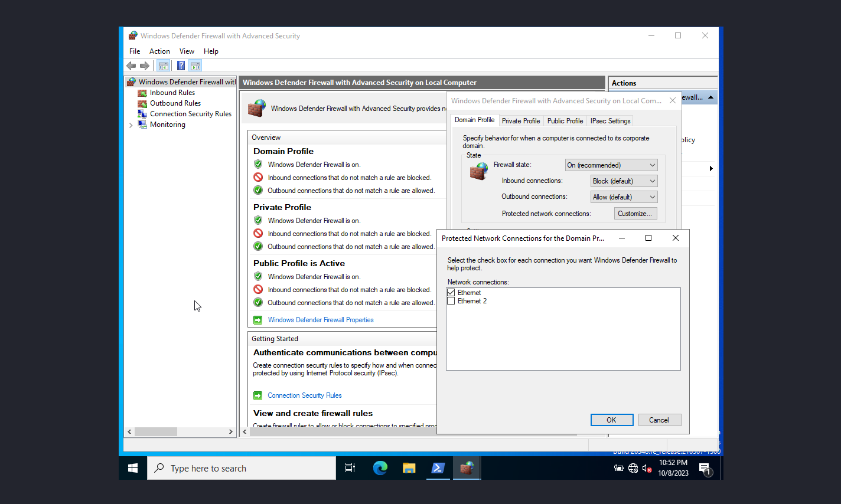Open the Outbound connections dropdown
This screenshot has height=504, width=841.
[x=624, y=197]
